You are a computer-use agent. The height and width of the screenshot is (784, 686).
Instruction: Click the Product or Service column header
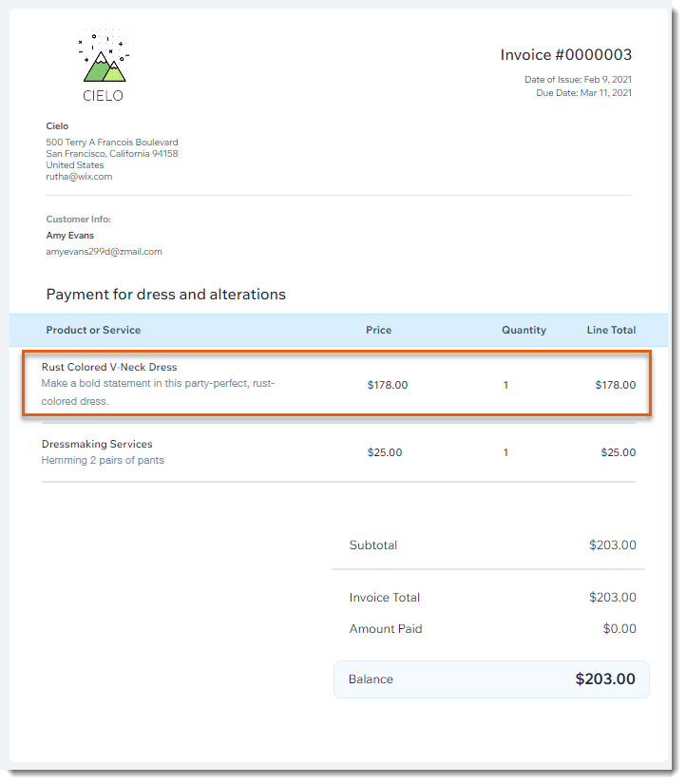tap(93, 330)
